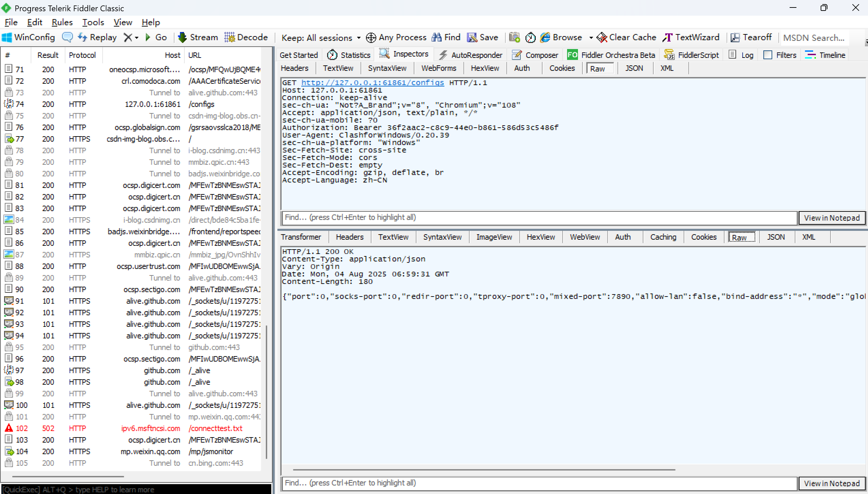Click the timer clock toolbar icon

pyautogui.click(x=530, y=38)
